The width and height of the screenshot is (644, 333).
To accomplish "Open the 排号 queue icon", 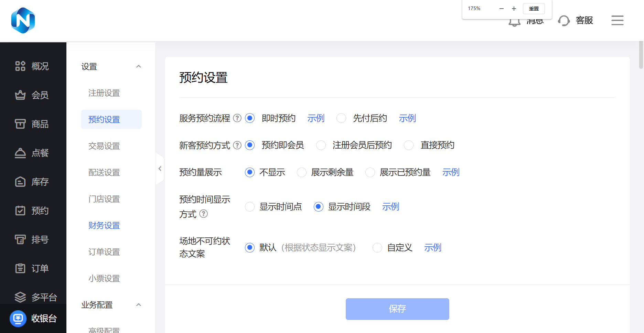I will click(x=20, y=239).
